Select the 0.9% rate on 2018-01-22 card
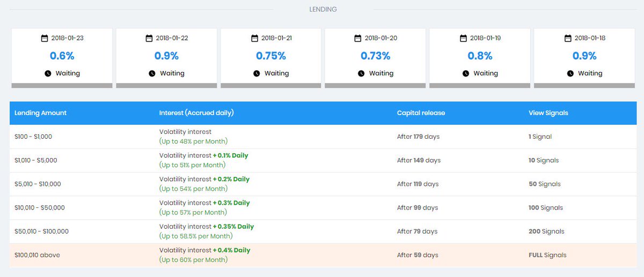644x277 pixels. click(166, 56)
